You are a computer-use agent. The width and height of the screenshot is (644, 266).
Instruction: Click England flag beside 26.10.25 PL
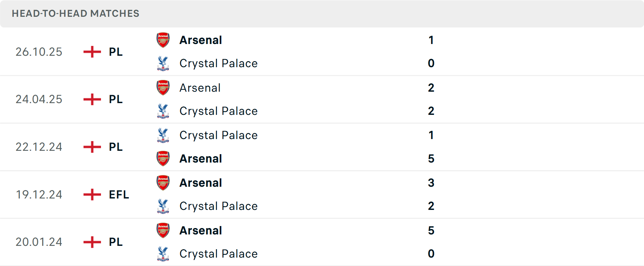tap(92, 52)
